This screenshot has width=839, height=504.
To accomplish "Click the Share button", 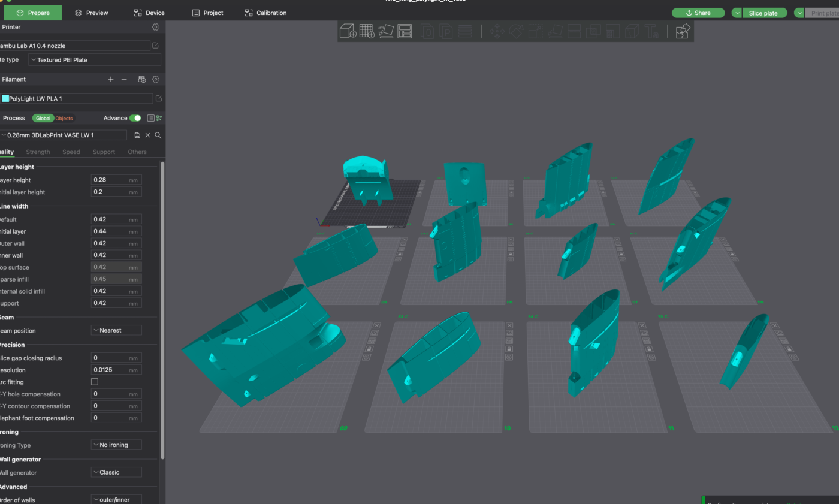I will point(698,12).
